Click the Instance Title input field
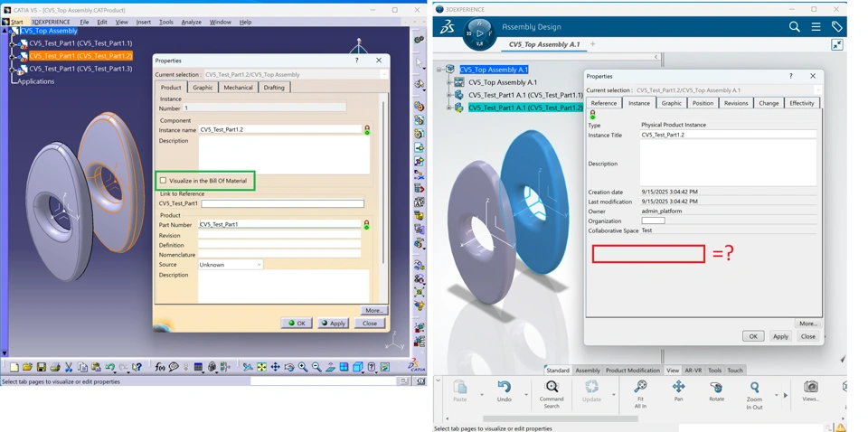This screenshot has height=432, width=868. tap(727, 135)
